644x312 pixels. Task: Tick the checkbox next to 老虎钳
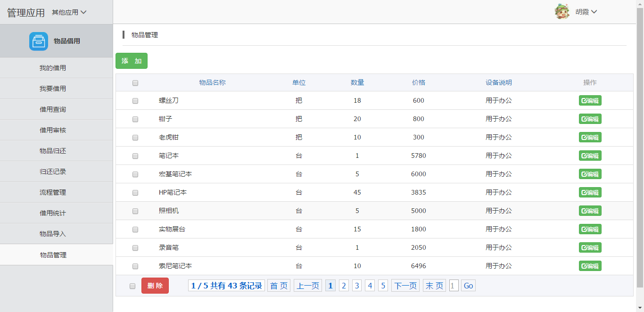click(x=135, y=138)
